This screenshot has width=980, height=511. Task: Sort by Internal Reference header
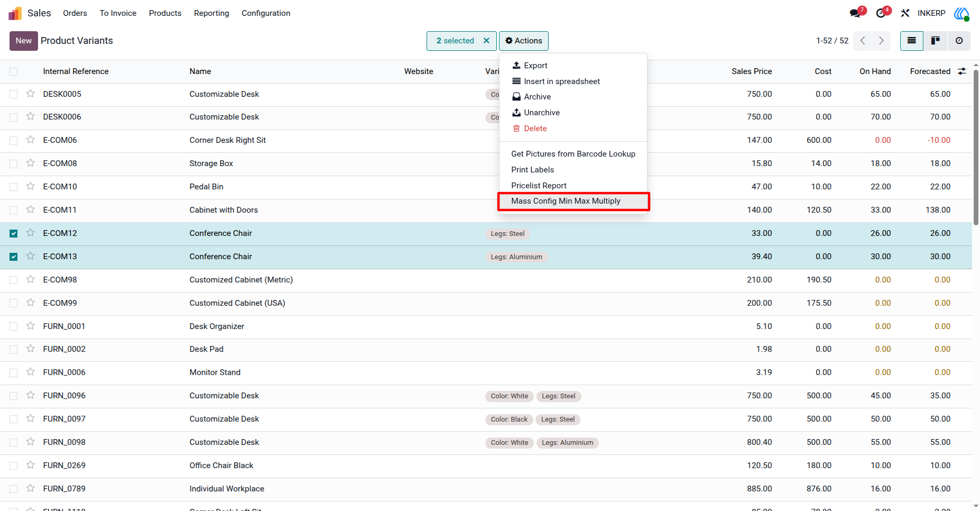click(x=76, y=71)
